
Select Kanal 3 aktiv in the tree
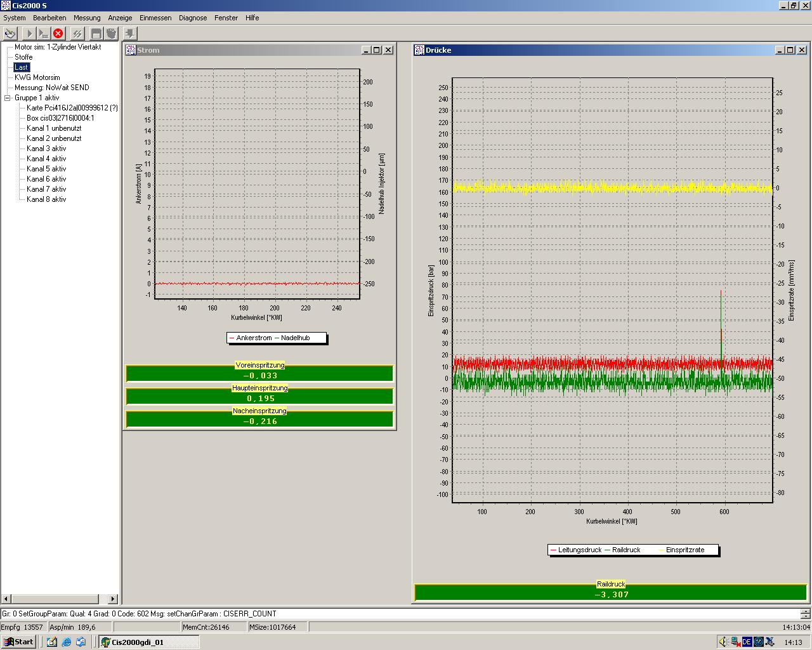(x=46, y=149)
